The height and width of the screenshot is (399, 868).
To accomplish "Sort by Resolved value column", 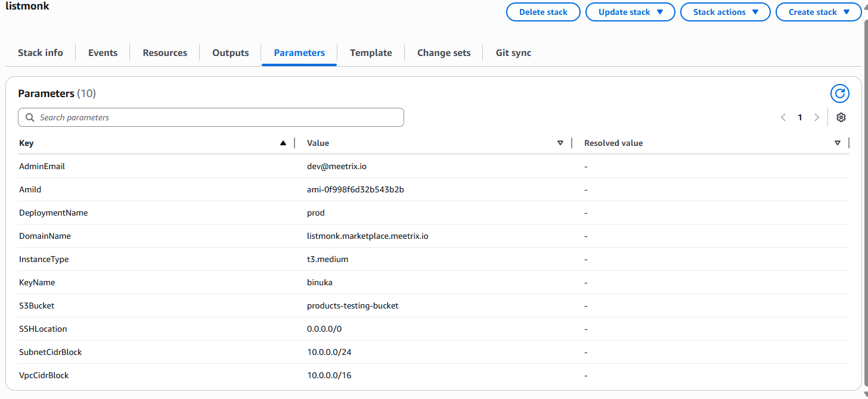I will (838, 143).
